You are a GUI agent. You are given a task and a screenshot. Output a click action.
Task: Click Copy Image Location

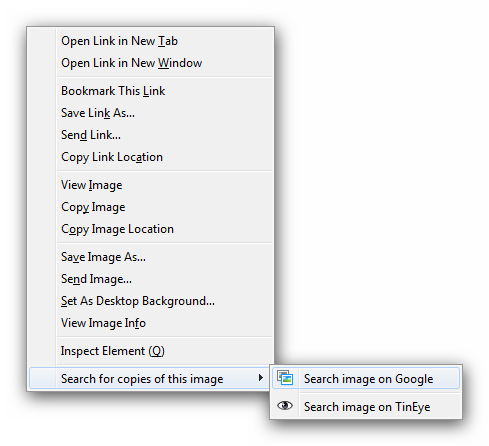(x=117, y=229)
